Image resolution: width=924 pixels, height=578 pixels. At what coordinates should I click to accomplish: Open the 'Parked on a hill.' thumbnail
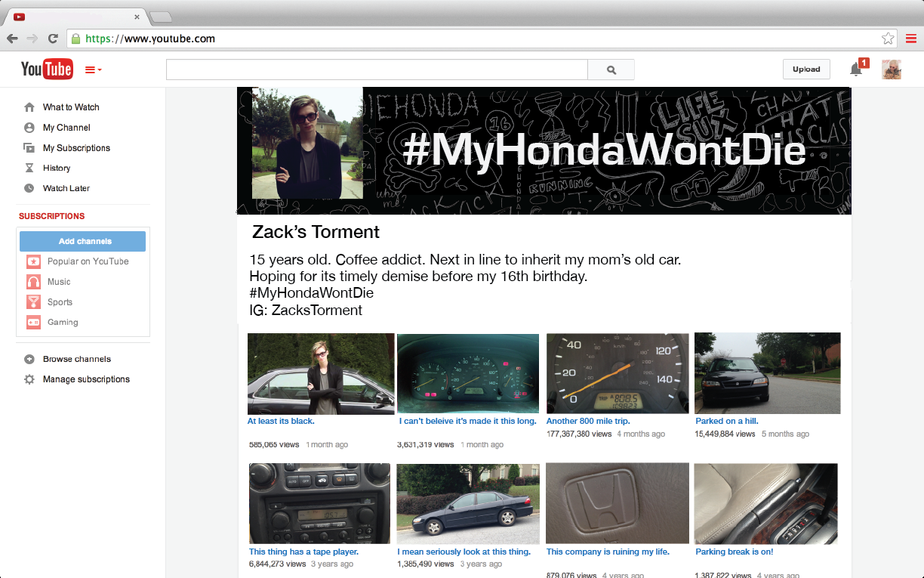pos(767,373)
